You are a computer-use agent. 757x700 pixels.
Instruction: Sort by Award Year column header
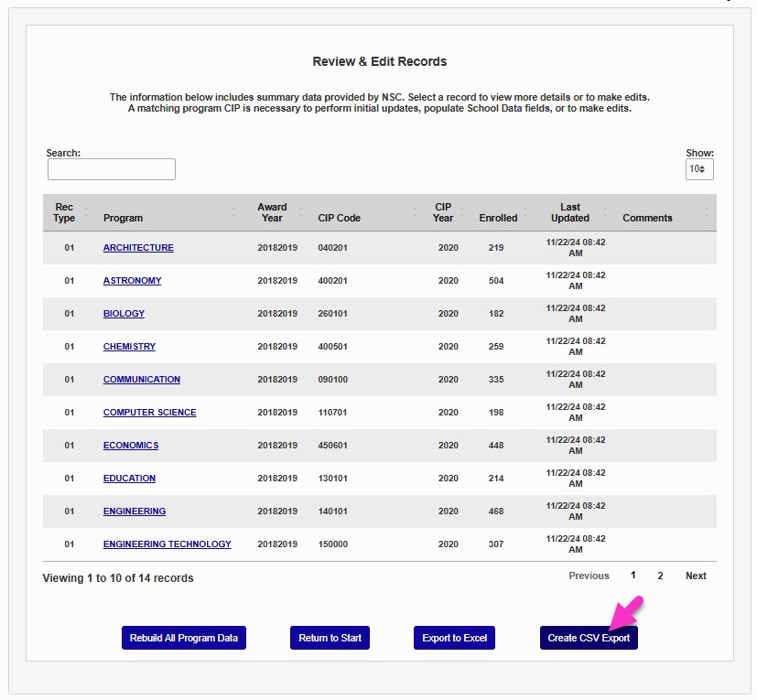[272, 212]
